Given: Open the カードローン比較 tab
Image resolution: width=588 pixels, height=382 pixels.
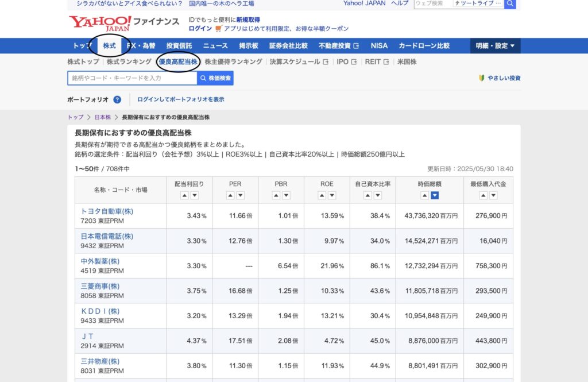Looking at the screenshot, I should pyautogui.click(x=424, y=46).
